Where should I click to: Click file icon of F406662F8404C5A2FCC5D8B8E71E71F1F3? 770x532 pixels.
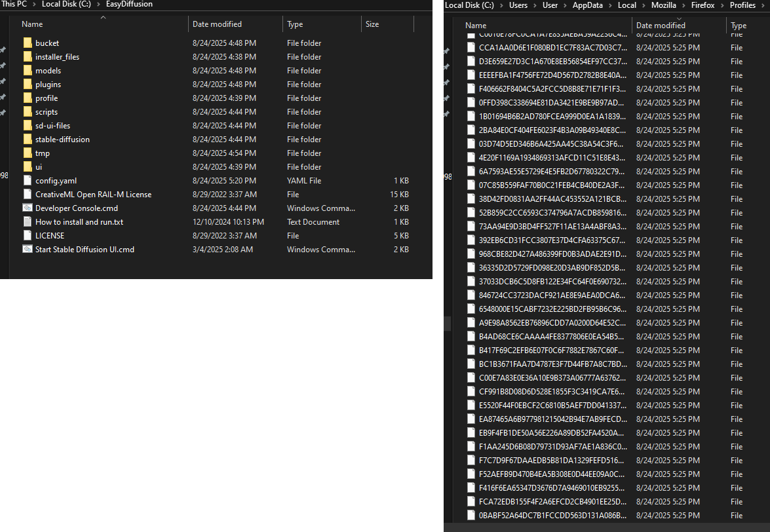point(471,89)
